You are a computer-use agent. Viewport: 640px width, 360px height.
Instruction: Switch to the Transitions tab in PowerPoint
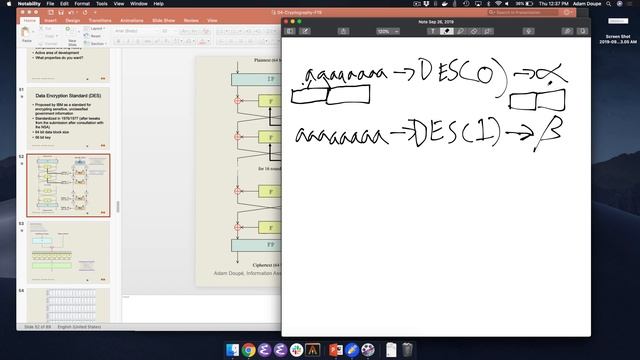(100, 20)
